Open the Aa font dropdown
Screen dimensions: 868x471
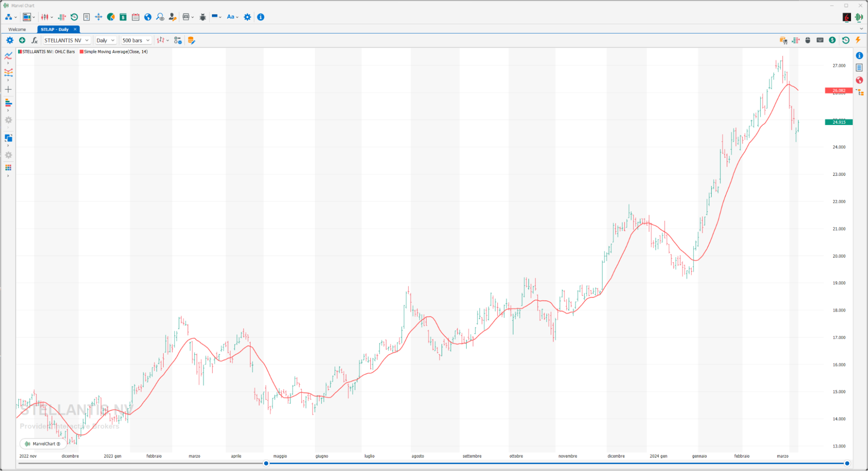click(x=232, y=17)
